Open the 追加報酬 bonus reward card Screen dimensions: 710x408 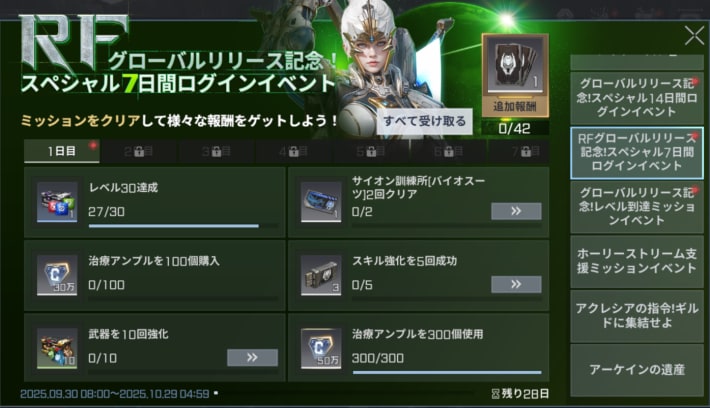(515, 75)
